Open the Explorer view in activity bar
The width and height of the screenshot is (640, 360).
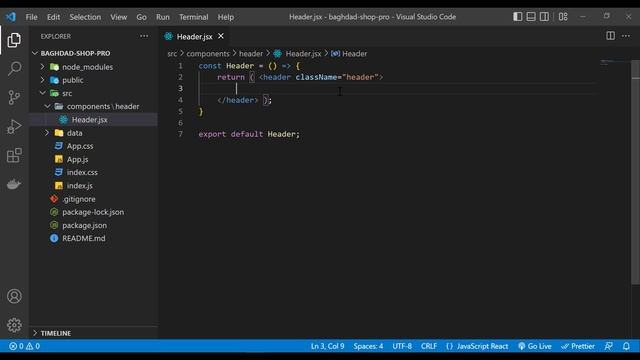pyautogui.click(x=14, y=40)
